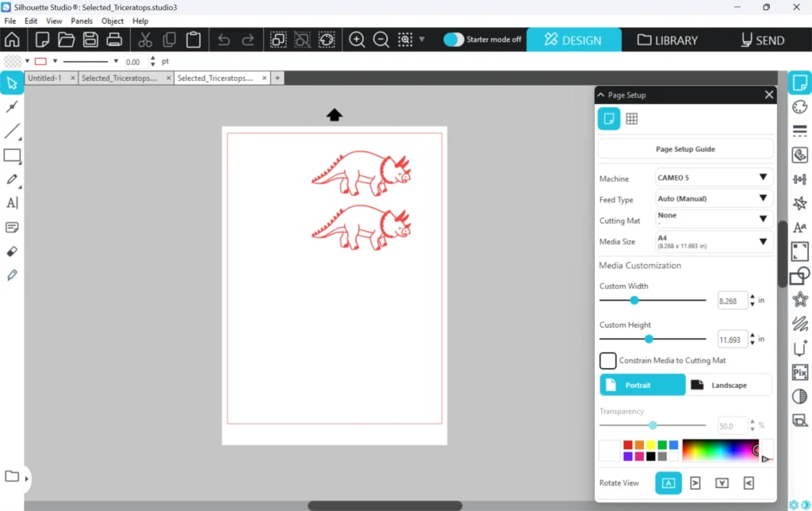
Task: Open the Panels menu
Action: click(81, 21)
